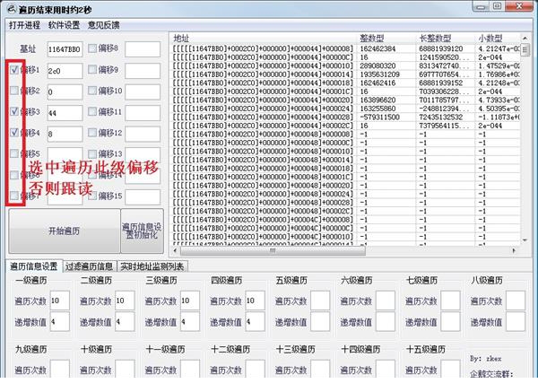Focus the empty 九级遍历 遍历次数 field
The image size is (538, 392).
(x=60, y=369)
